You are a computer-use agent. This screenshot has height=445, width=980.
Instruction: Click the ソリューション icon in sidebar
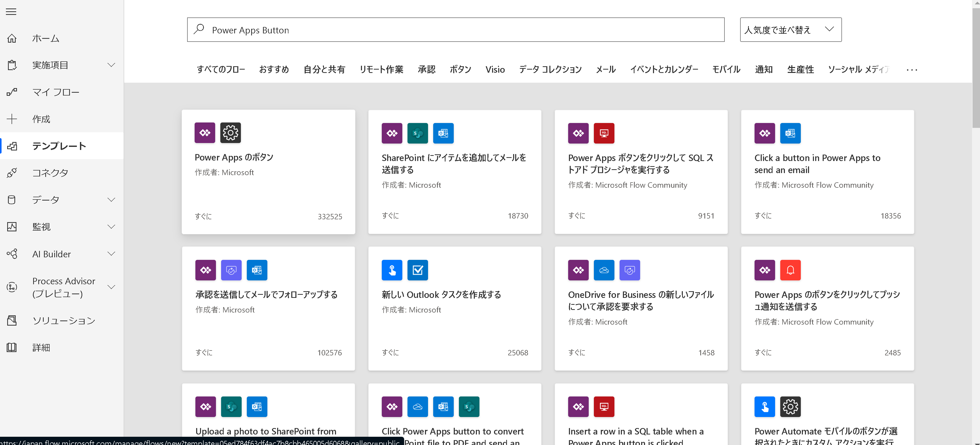(12, 320)
